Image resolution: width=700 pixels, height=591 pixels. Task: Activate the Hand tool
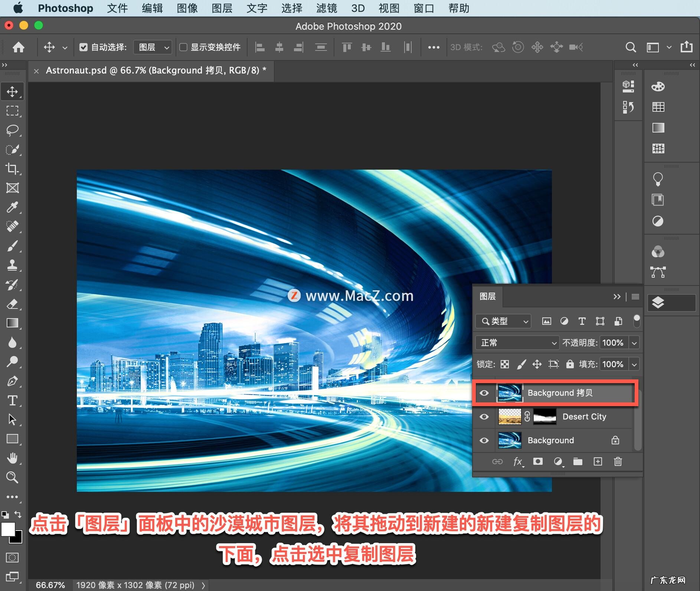coord(12,458)
